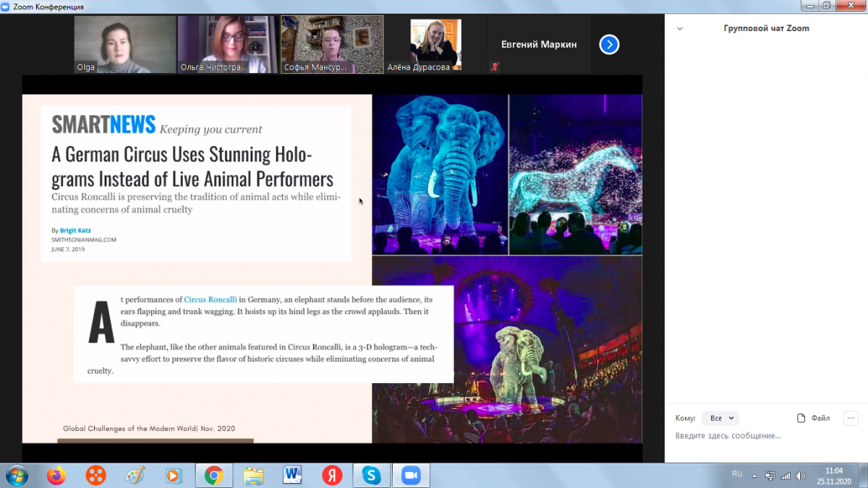This screenshot has width=868, height=488.
Task: Collapse the Групповой чат Zoom panel chevron
Action: [x=680, y=29]
